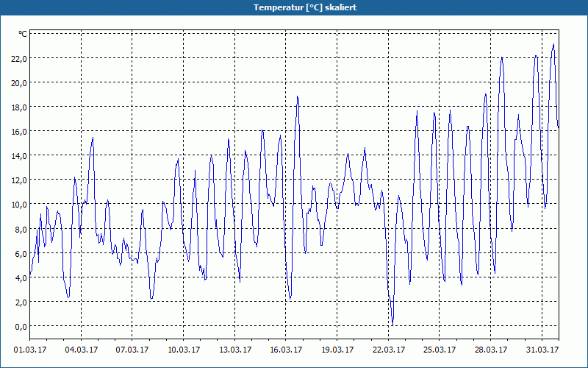Select the 20,0 y-axis label
This screenshot has height=368, width=588.
coord(21,83)
